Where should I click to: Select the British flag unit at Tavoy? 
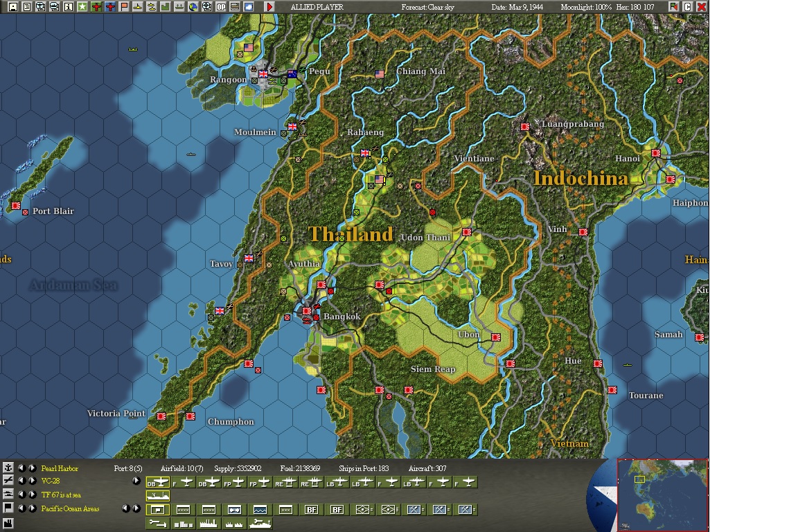[249, 258]
